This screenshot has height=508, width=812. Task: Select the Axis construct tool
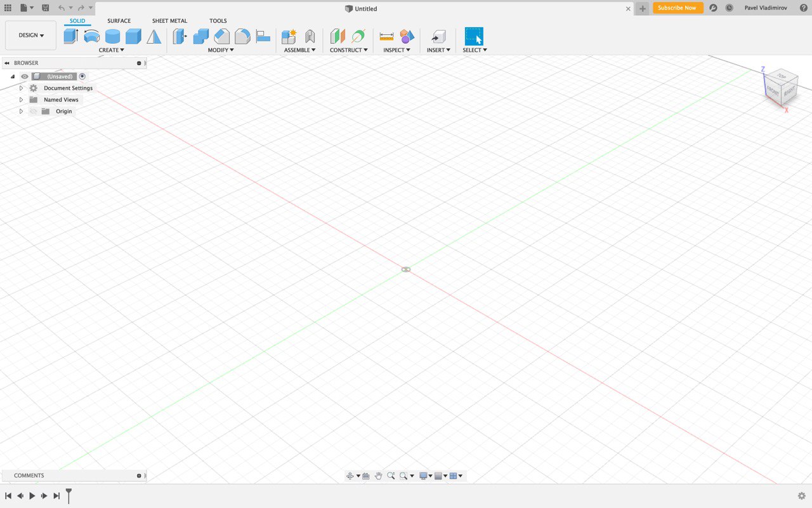click(x=358, y=36)
